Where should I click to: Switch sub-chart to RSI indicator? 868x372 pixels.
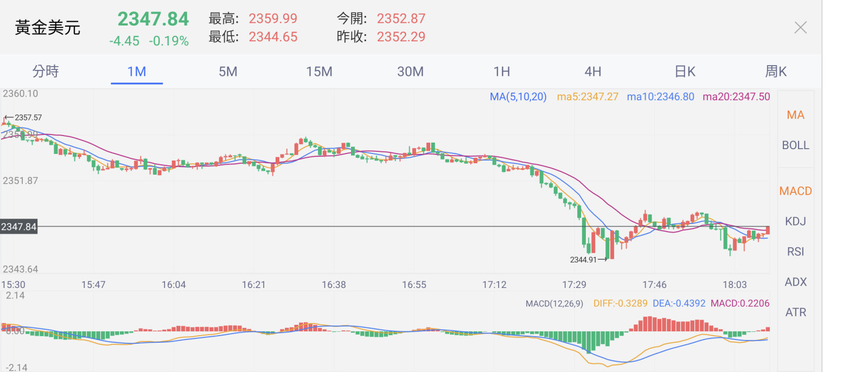(x=795, y=252)
